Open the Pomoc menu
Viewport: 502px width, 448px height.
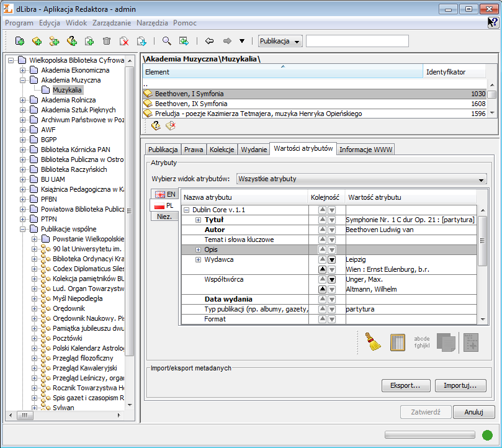(185, 23)
